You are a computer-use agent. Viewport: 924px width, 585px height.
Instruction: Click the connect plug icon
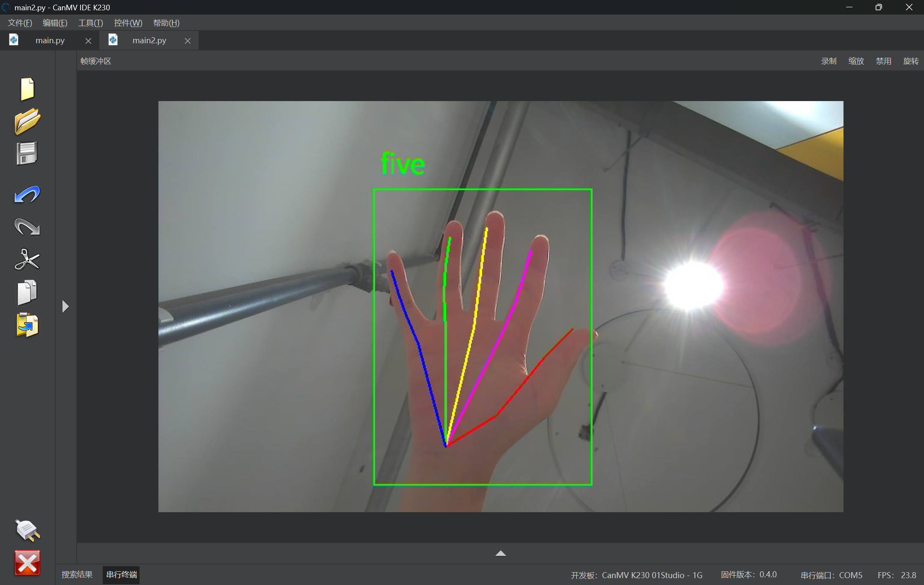pyautogui.click(x=28, y=530)
